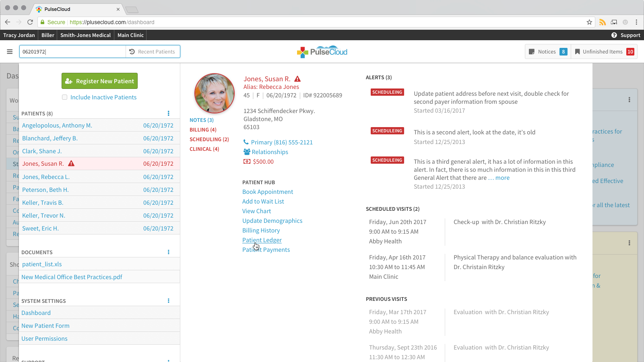The image size is (644, 362).
Task: Open the Biller role menu item
Action: [48, 35]
